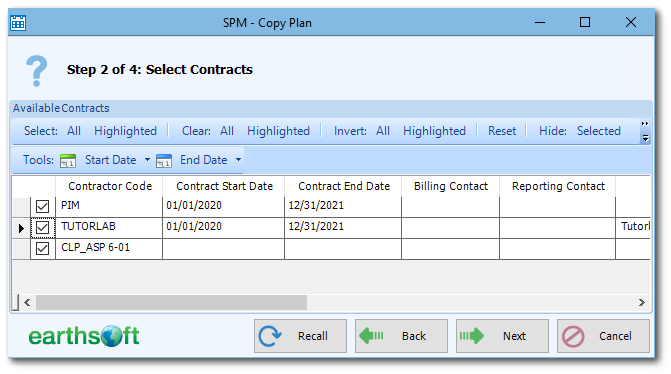Image resolution: width=671 pixels, height=374 pixels.
Task: Click the empty start date cell for CLP_ASP 6-01
Action: click(223, 249)
